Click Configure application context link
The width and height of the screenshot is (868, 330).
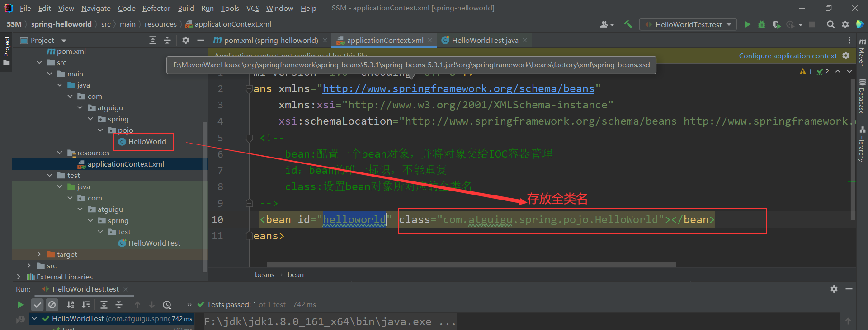788,56
